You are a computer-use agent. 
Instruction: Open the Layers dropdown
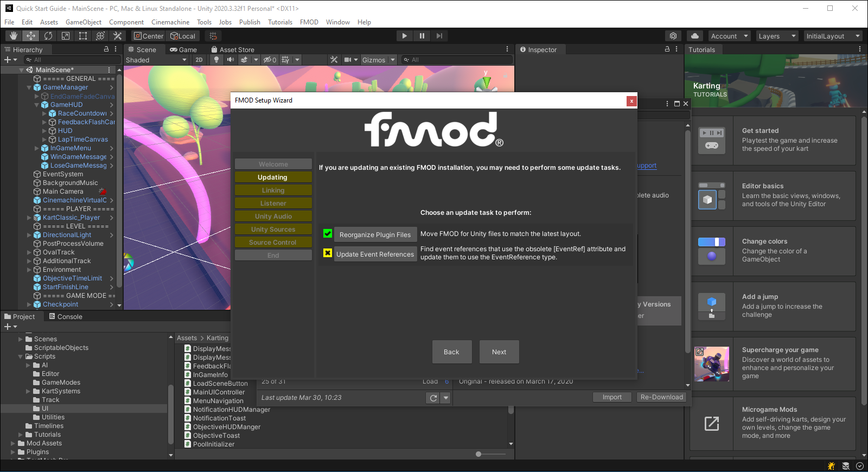coord(777,36)
